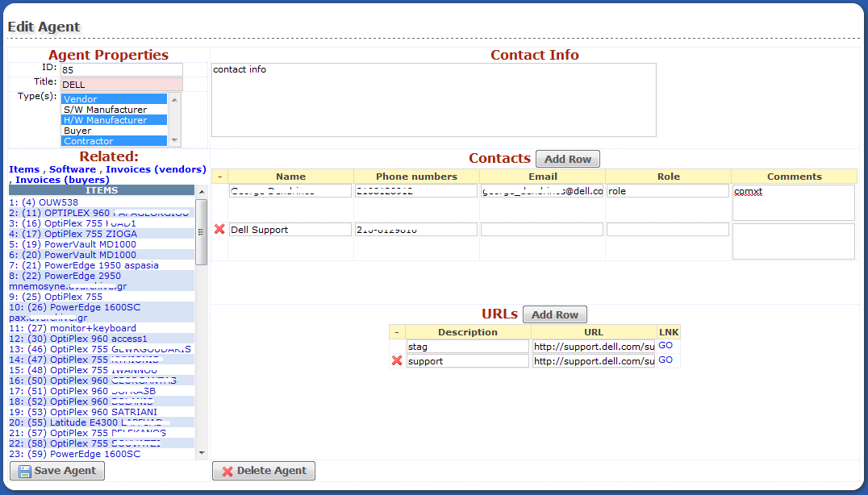
Task: Remove the support URL row
Action: point(396,360)
